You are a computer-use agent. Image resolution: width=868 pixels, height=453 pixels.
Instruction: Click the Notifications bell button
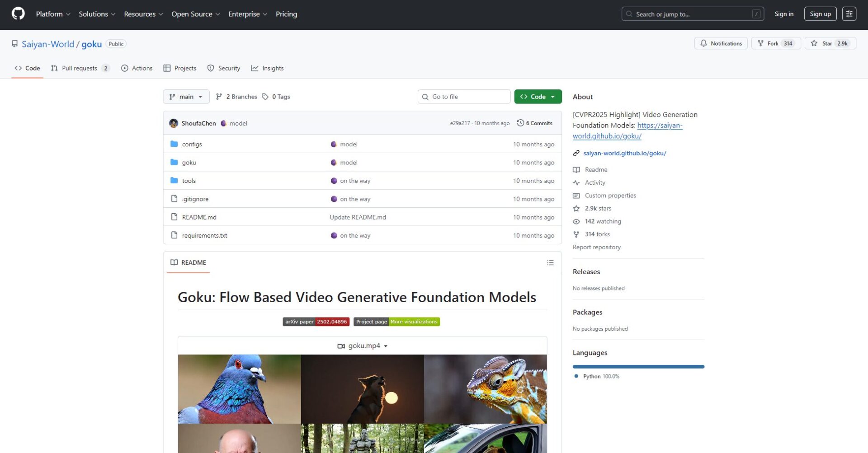click(721, 43)
